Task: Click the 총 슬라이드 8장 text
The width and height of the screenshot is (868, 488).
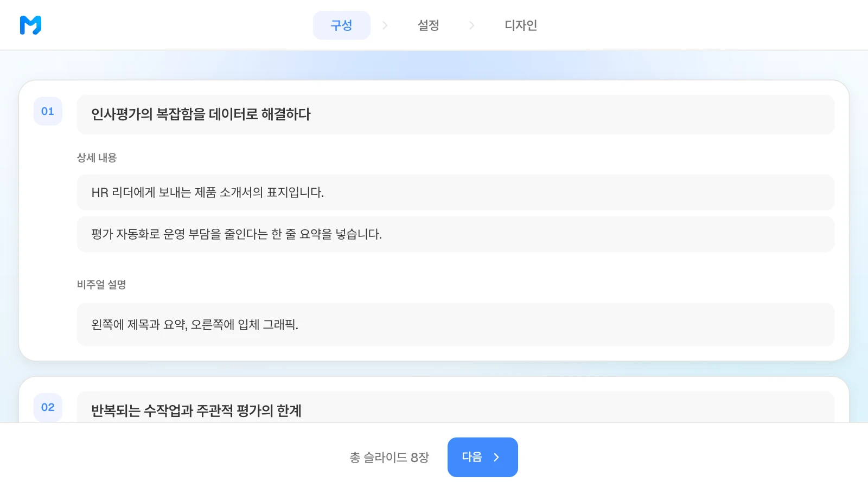Action: point(390,457)
